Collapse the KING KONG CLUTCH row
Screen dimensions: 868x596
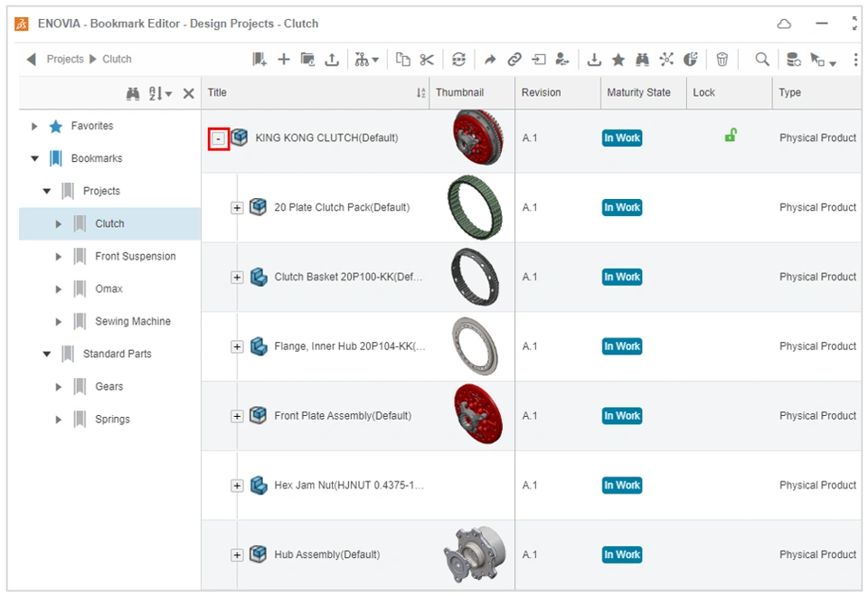coord(219,138)
